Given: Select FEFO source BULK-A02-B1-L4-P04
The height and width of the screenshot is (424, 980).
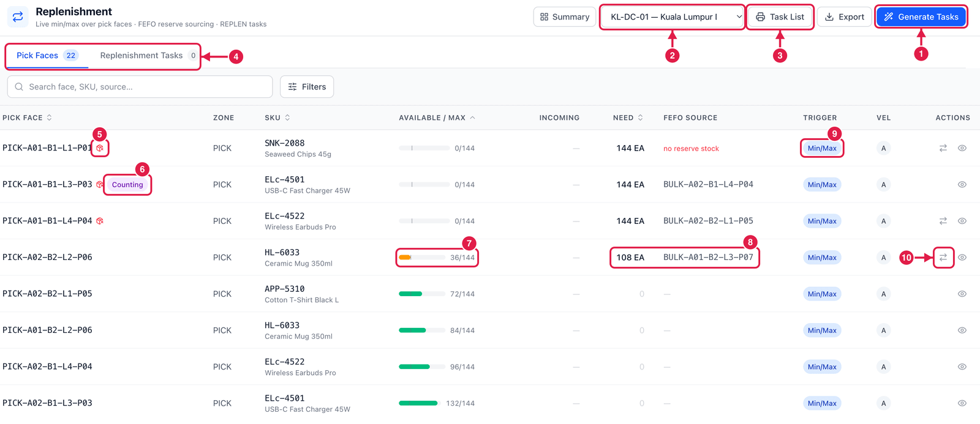Looking at the screenshot, I should 708,184.
